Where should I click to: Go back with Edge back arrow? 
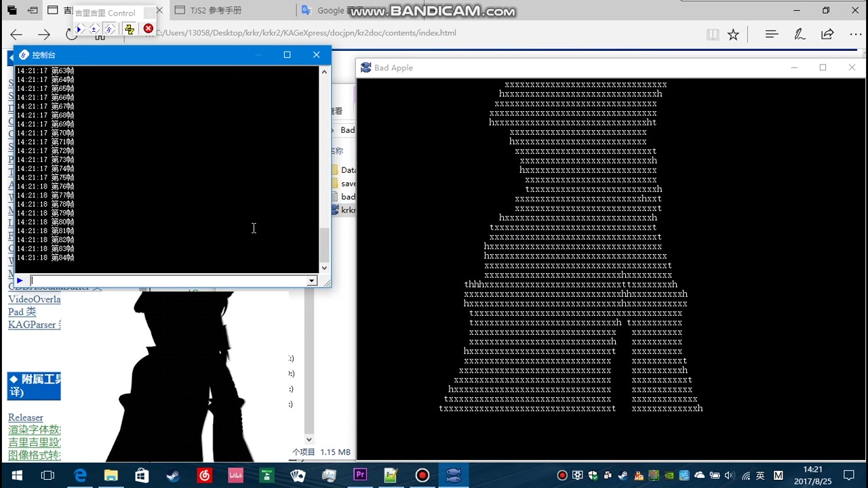coord(16,34)
